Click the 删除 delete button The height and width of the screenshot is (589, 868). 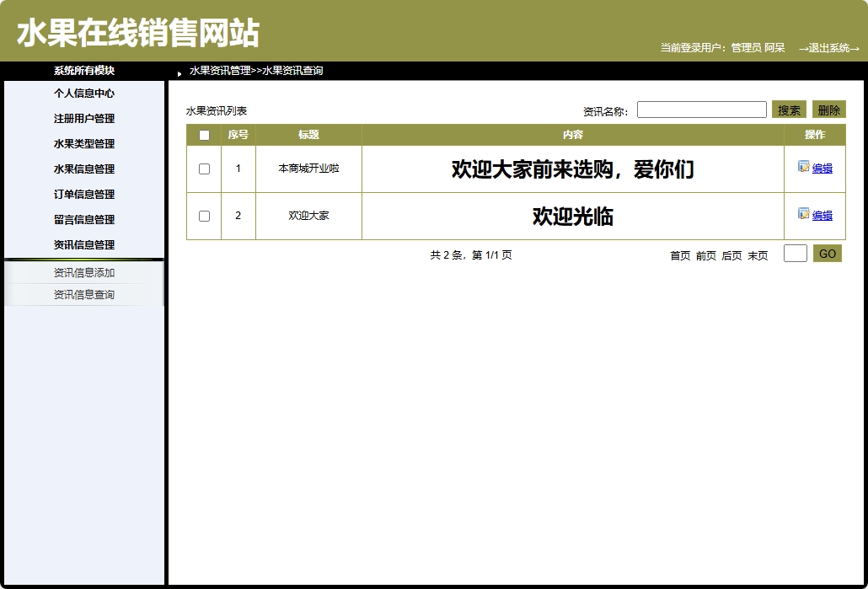tap(828, 109)
